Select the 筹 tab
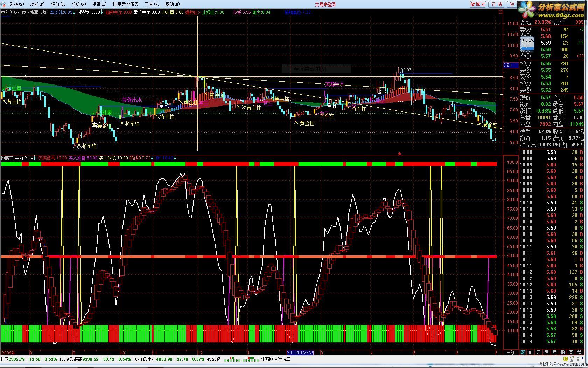 click(x=579, y=353)
